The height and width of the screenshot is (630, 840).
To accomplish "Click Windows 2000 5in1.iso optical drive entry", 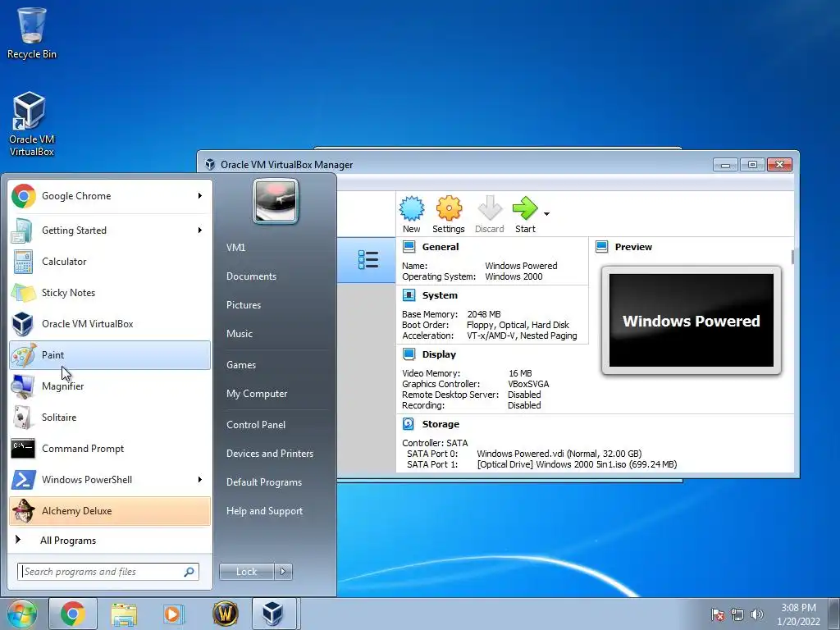I will tap(577, 464).
